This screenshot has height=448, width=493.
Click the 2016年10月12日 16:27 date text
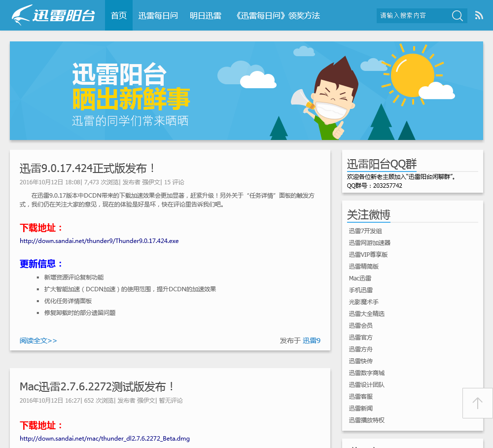[49, 401]
